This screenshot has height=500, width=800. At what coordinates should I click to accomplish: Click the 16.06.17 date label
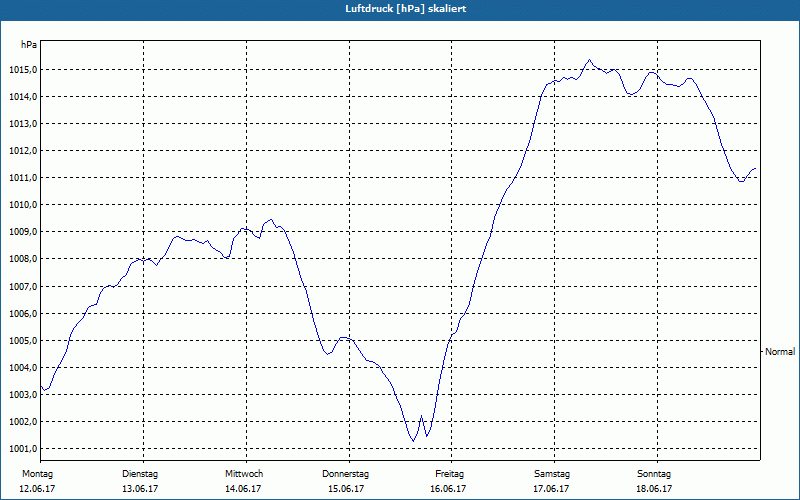coord(448,489)
